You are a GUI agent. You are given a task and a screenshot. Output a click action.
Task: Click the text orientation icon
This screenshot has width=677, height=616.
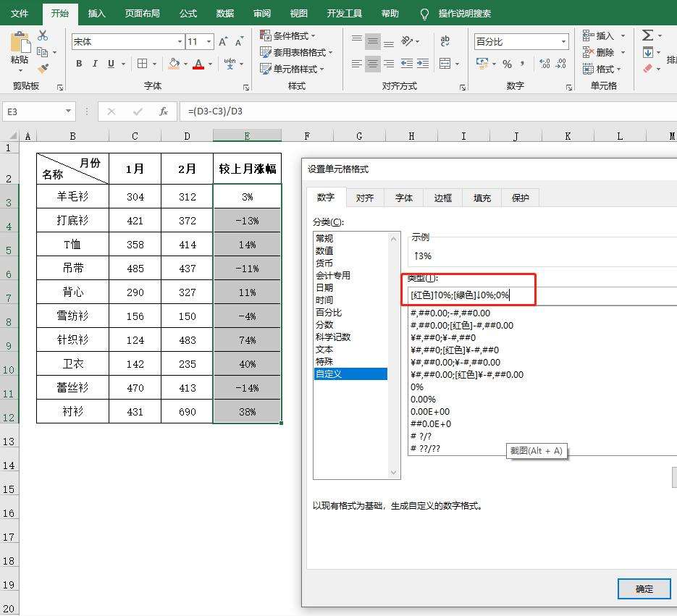(x=407, y=41)
